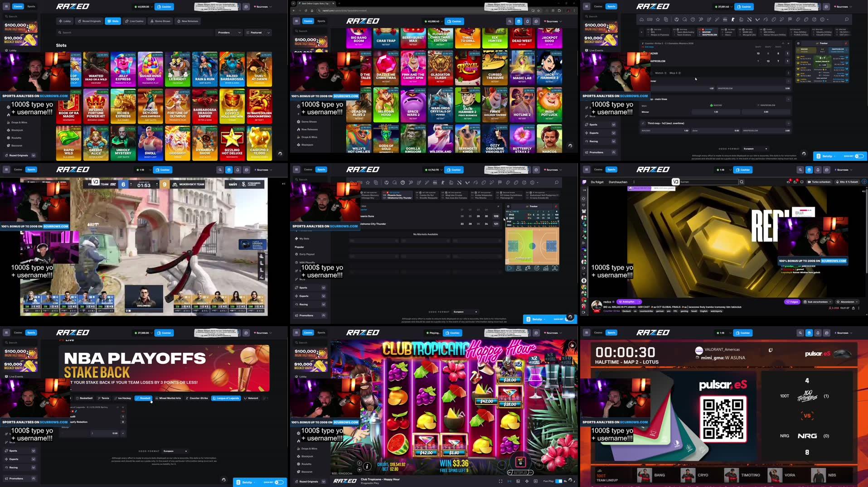Select the cursor tool in the annotation toolbar

(x=732, y=19)
